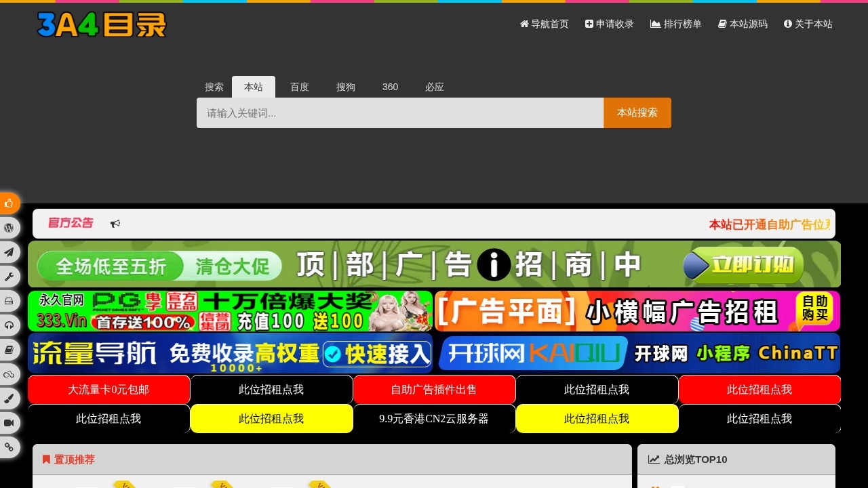Open the video camera sidebar icon

(x=9, y=423)
